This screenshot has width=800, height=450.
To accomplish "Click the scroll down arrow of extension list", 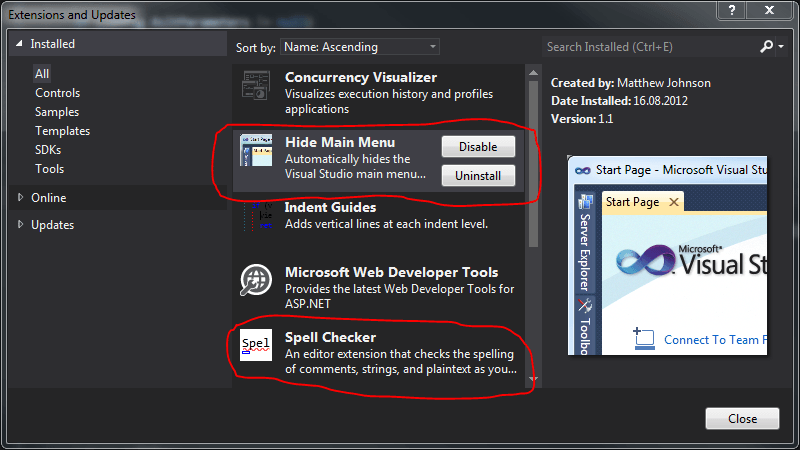I will [534, 379].
